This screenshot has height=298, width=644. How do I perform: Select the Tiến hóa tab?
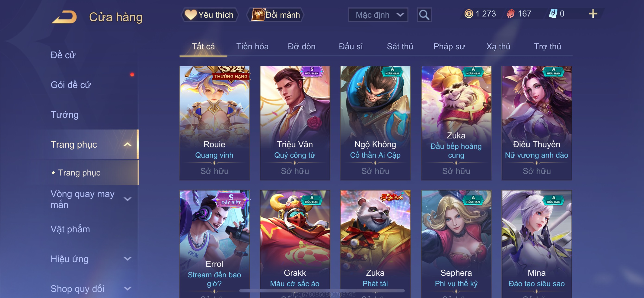click(x=252, y=47)
